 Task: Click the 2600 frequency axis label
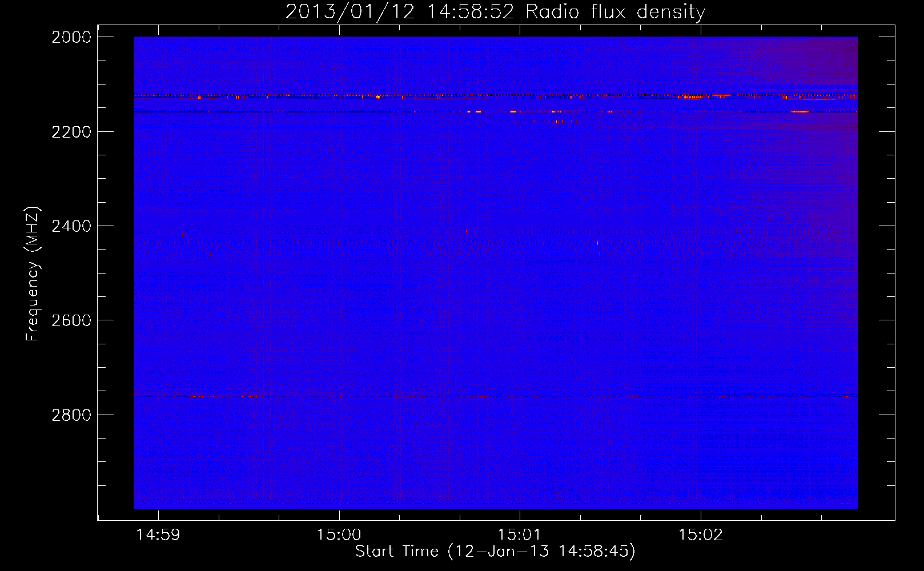[x=71, y=320]
